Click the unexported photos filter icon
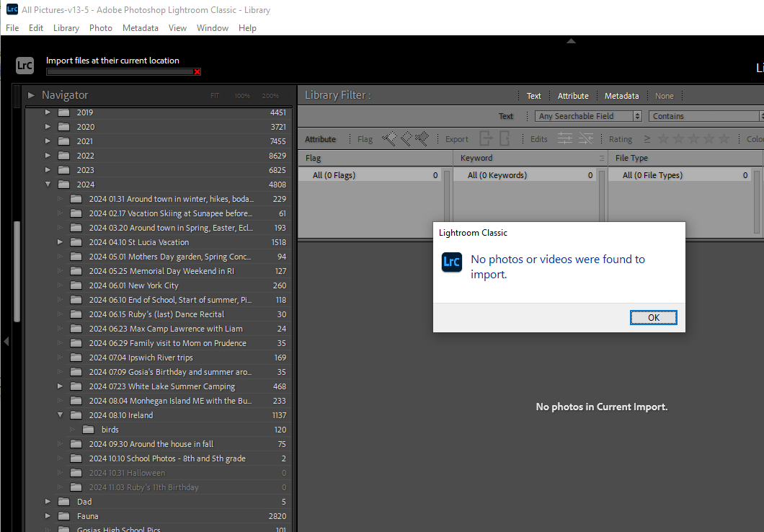 [503, 138]
